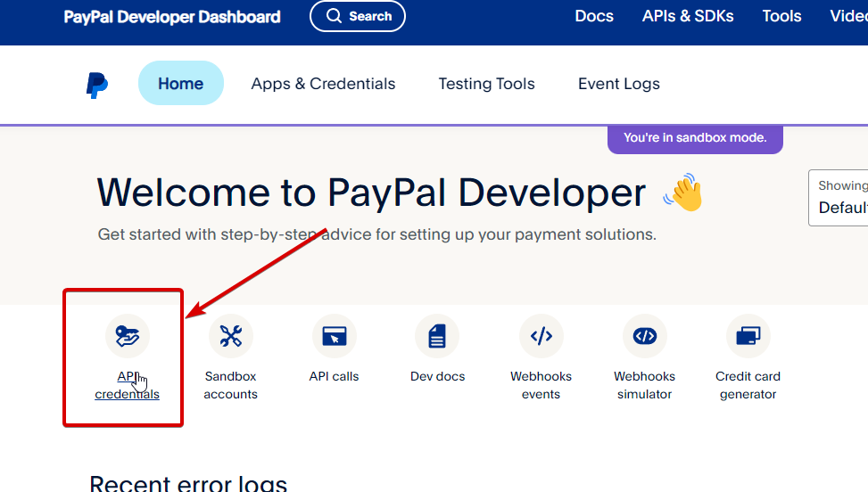Image resolution: width=868 pixels, height=492 pixels.
Task: Click the sandbox mode notice badge
Action: (x=694, y=138)
